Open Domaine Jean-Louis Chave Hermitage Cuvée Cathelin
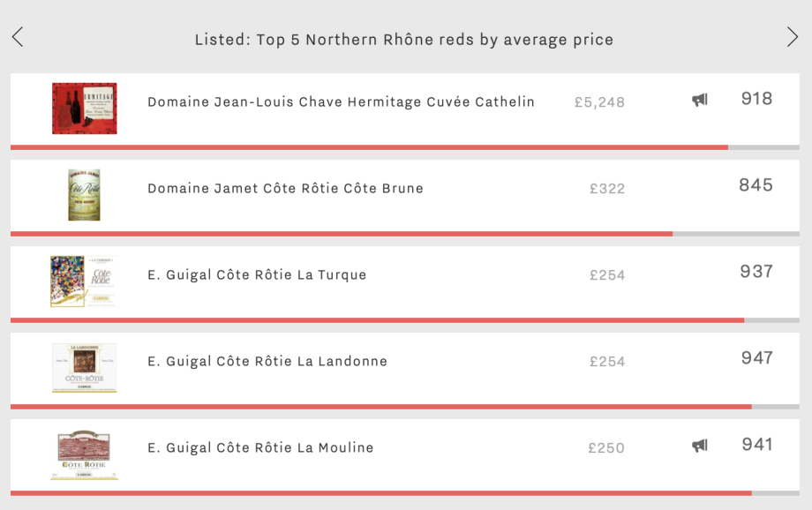The image size is (812, 510). pos(341,101)
